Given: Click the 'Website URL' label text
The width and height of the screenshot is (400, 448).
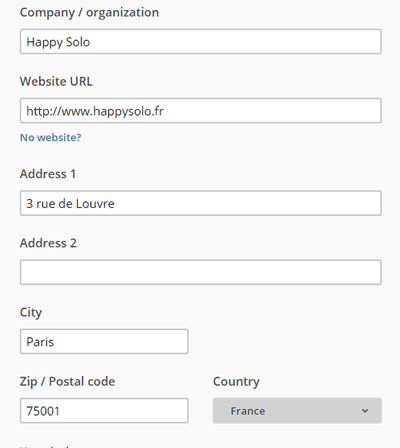Looking at the screenshot, I should coord(56,81).
